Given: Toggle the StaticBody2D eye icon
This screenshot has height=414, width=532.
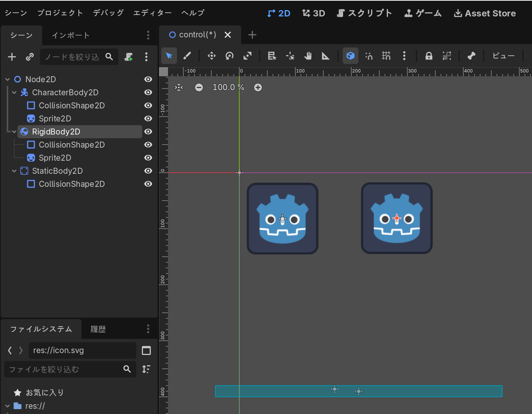Looking at the screenshot, I should click(x=148, y=171).
